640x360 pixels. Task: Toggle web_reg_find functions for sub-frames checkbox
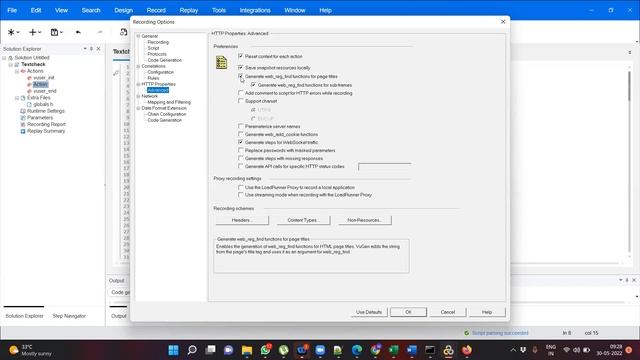[x=253, y=85]
